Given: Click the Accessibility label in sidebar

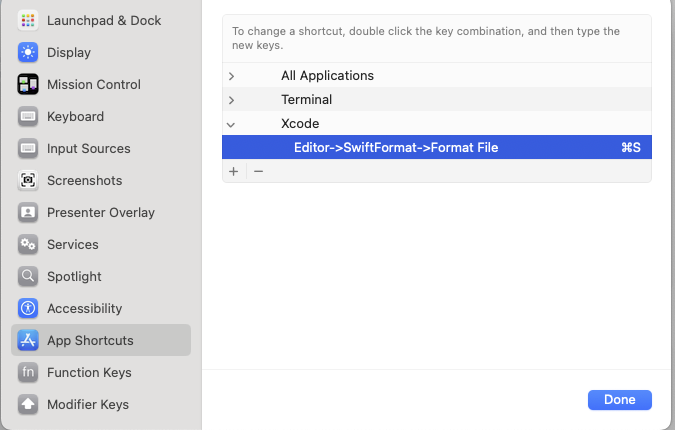Looking at the screenshot, I should tap(84, 309).
